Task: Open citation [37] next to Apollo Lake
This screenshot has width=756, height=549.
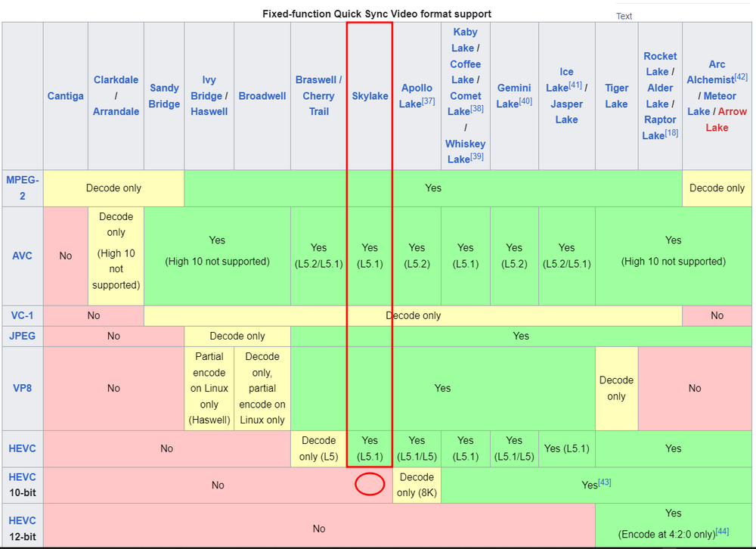Action: [429, 101]
